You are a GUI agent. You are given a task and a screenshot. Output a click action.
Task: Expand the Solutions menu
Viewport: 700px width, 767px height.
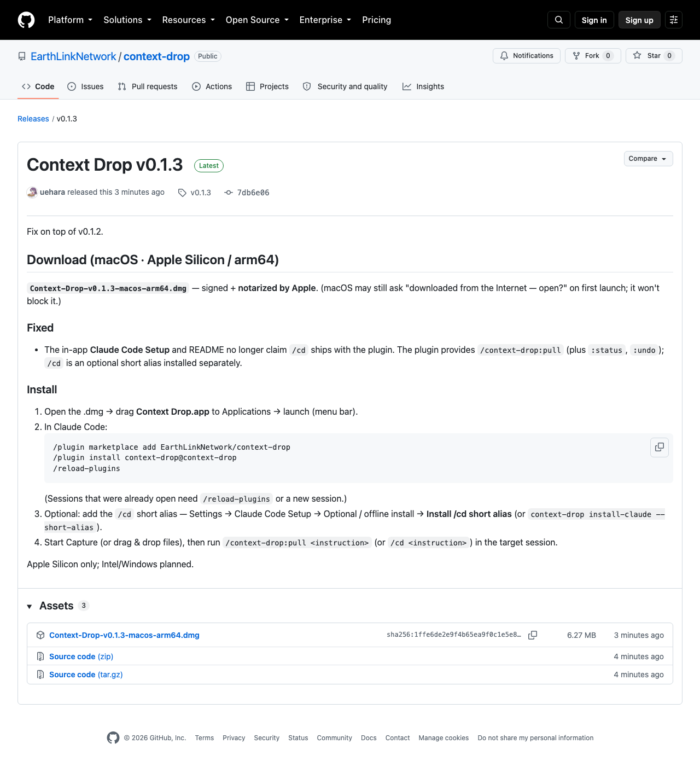click(127, 20)
